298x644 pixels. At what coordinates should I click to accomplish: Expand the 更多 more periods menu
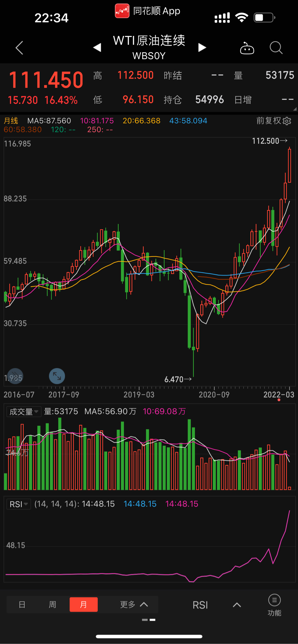point(134,605)
